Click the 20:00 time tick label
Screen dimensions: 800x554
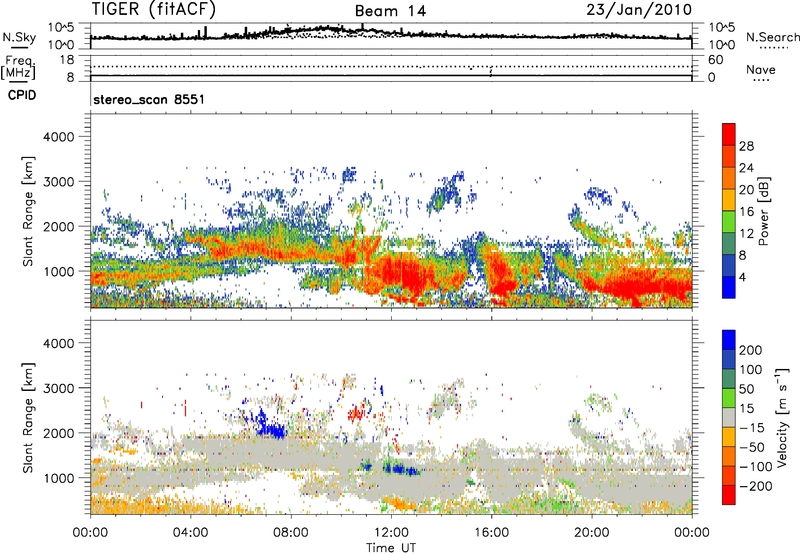[591, 533]
